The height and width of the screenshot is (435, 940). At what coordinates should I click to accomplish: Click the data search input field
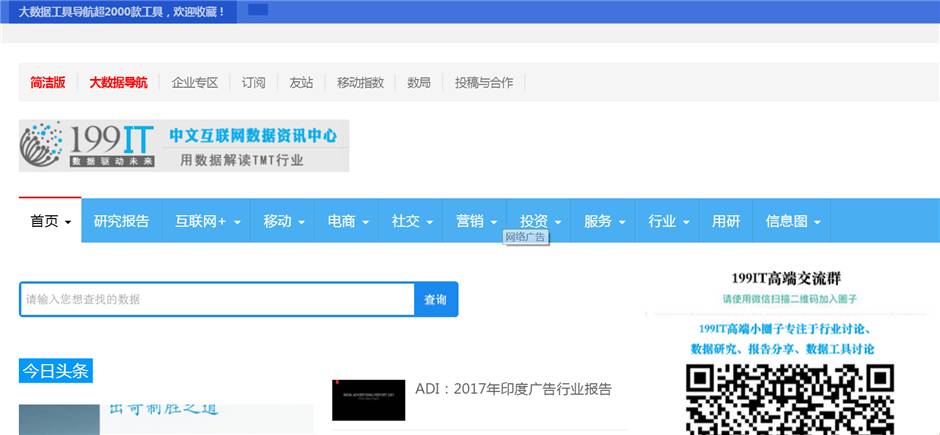click(217, 300)
